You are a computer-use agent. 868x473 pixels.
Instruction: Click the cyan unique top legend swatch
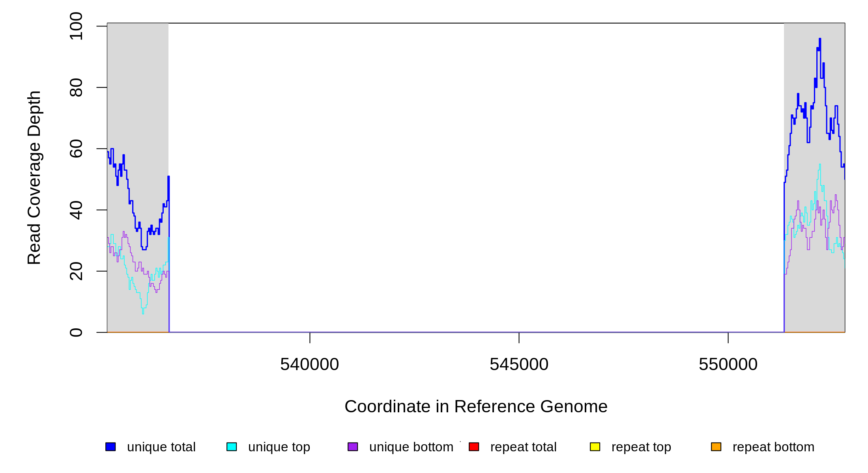pos(232,447)
